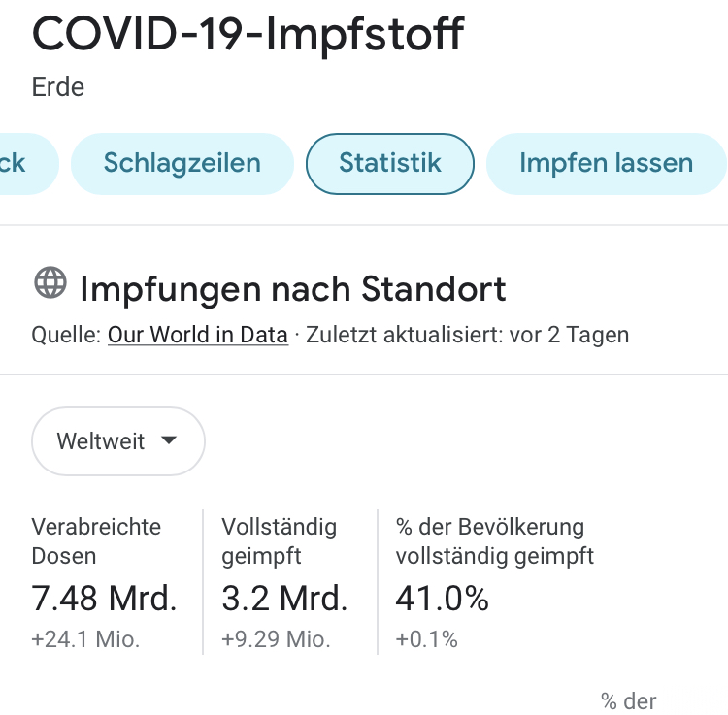This screenshot has height=715, width=728.
Task: Click the Zuletzt aktualisiert: vor 2 Tagen text
Action: tap(468, 335)
